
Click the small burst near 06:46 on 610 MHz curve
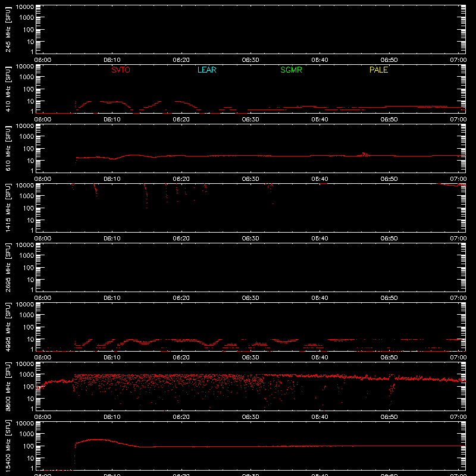click(x=364, y=155)
